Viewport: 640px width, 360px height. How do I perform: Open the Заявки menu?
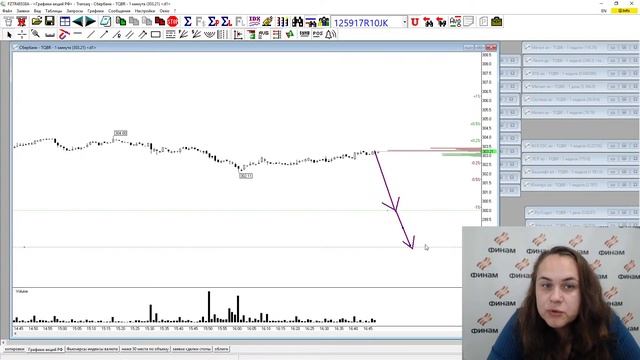23,11
